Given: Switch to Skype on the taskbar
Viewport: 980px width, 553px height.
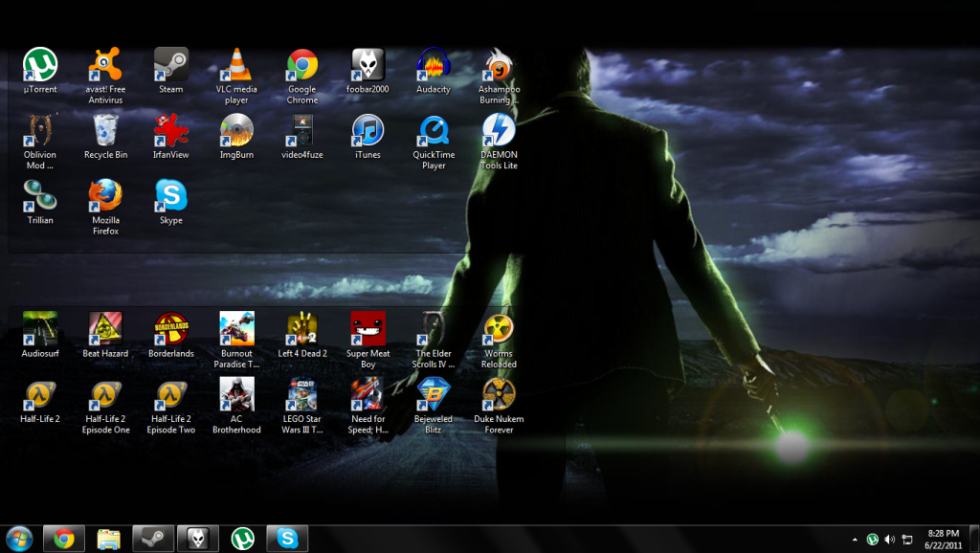Looking at the screenshot, I should (x=287, y=539).
